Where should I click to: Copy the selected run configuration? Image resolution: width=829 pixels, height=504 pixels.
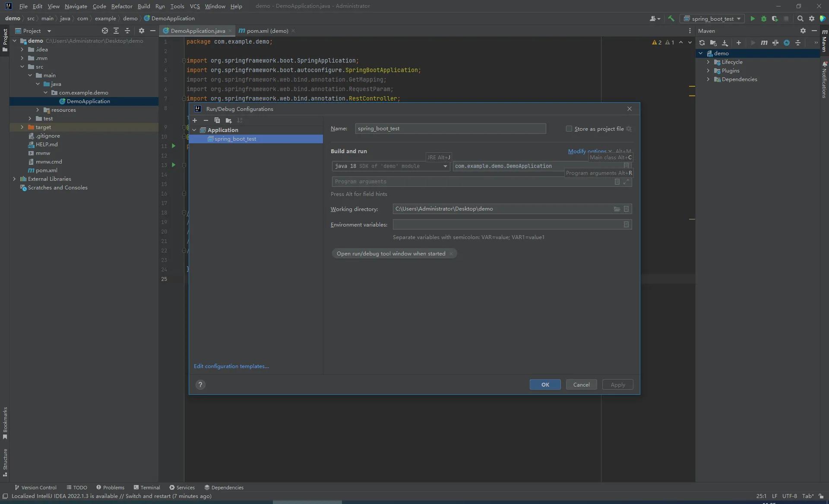(217, 120)
